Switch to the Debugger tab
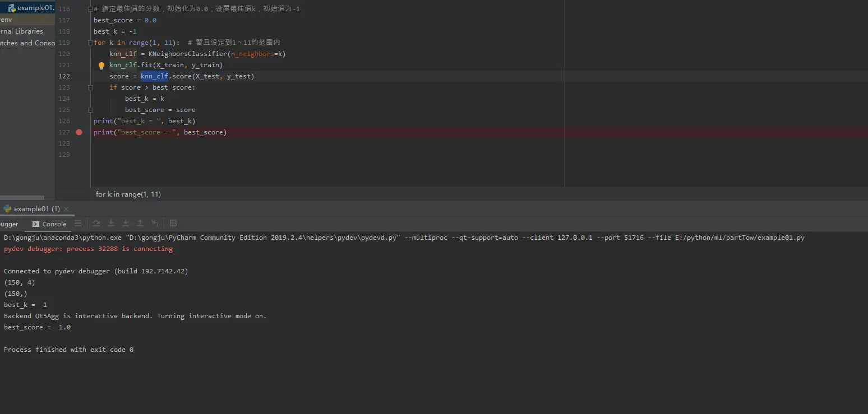The height and width of the screenshot is (414, 868). tap(10, 224)
